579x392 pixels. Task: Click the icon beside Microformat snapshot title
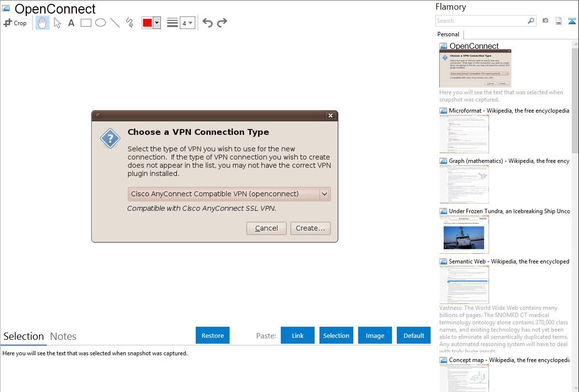(x=443, y=111)
